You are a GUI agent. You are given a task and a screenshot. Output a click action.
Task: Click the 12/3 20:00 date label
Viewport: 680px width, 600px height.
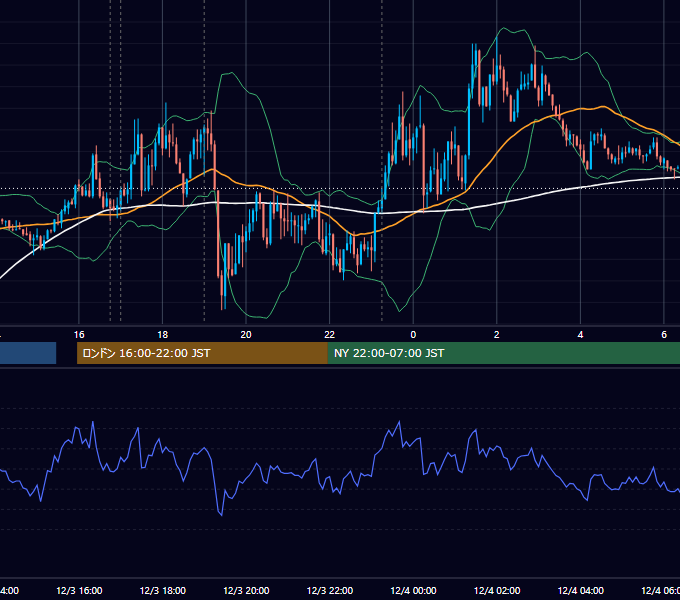pyautogui.click(x=246, y=591)
